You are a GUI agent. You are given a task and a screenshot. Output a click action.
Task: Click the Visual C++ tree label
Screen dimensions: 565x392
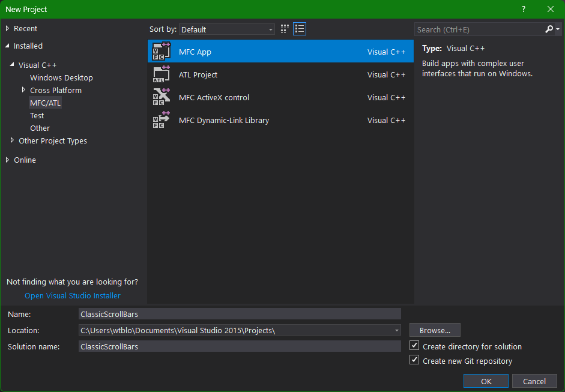(x=37, y=65)
